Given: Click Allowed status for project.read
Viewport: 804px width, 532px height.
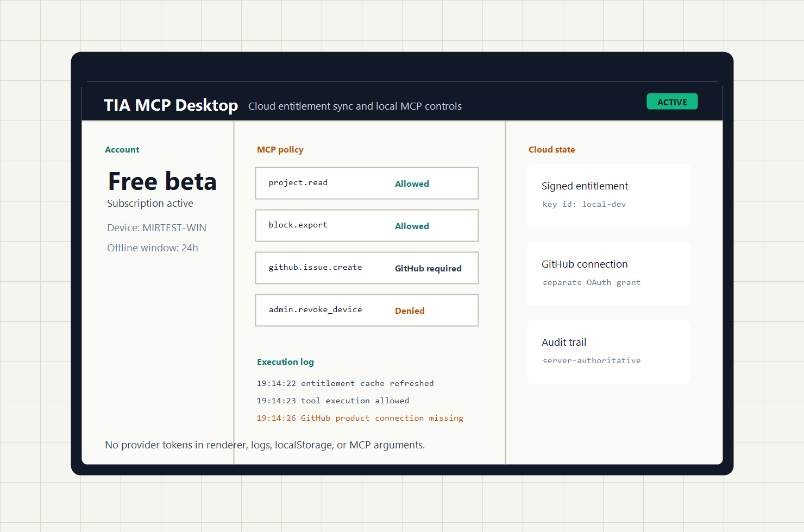Looking at the screenshot, I should tap(412, 184).
